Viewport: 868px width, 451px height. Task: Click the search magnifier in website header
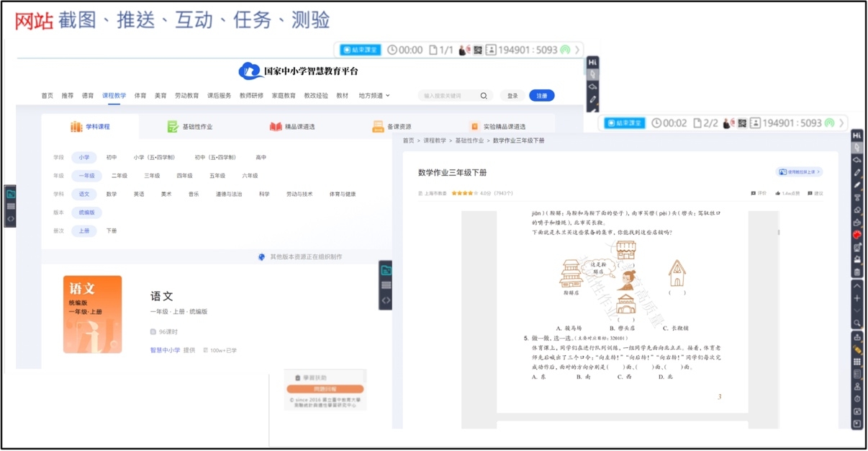(484, 96)
